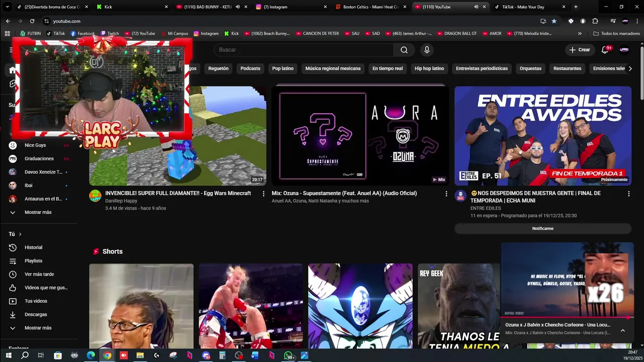Click the Notificarme button
The image size is (644, 362).
[x=543, y=228]
